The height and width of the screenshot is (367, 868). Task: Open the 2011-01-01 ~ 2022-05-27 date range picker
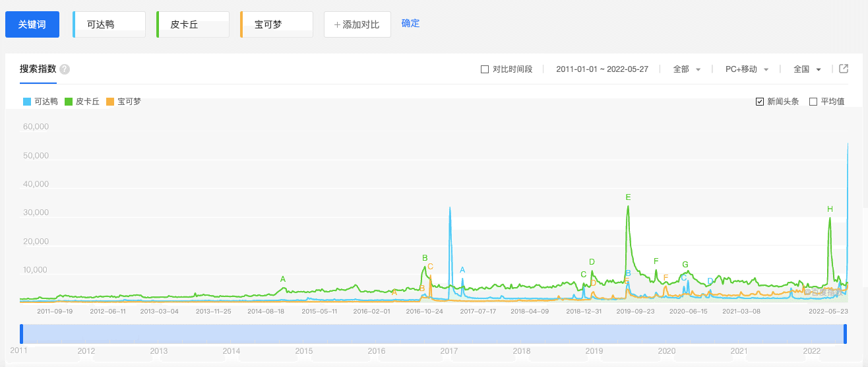(602, 69)
